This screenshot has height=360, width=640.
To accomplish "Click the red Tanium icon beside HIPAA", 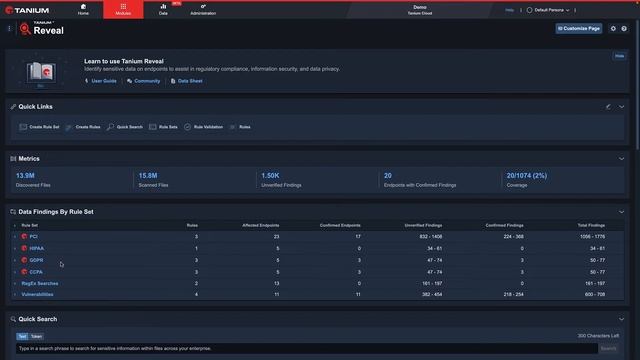I will pos(24,248).
